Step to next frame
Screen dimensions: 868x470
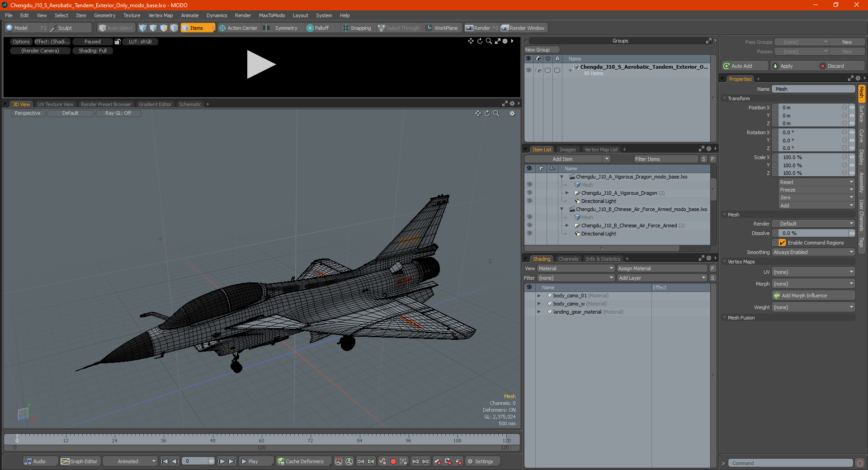[x=221, y=461]
